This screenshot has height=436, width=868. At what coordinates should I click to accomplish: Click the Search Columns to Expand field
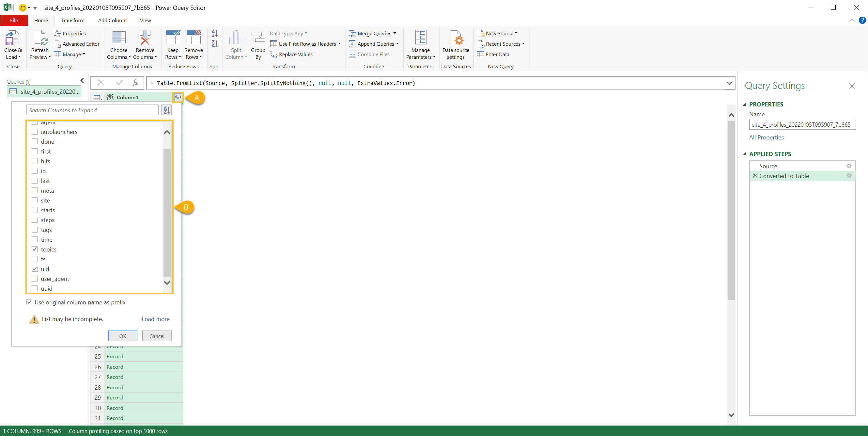point(92,110)
